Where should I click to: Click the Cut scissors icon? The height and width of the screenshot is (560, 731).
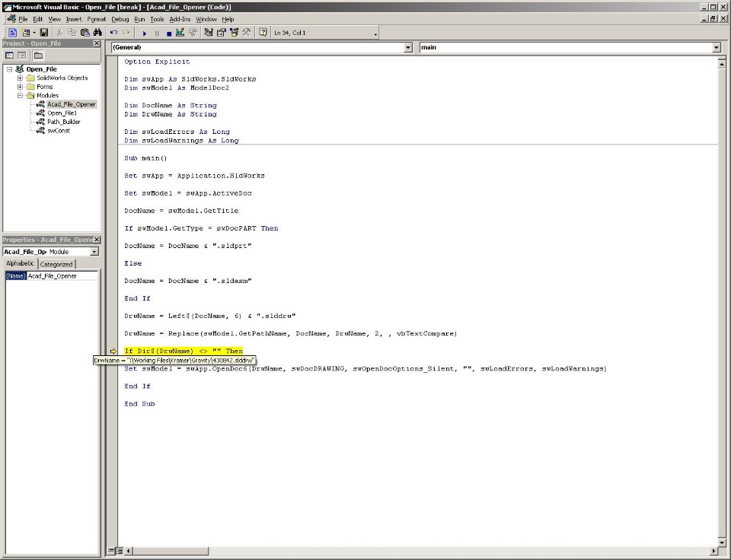tap(59, 33)
